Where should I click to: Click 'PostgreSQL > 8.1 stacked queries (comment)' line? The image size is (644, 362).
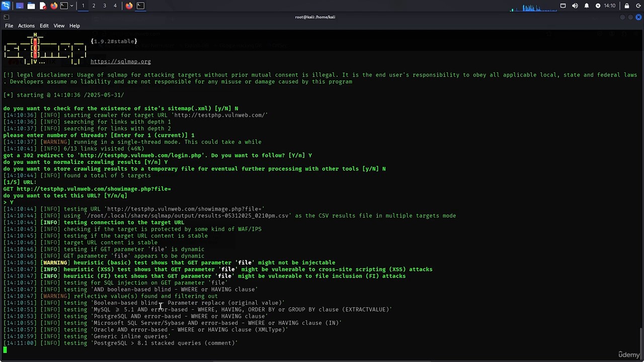coord(120,343)
